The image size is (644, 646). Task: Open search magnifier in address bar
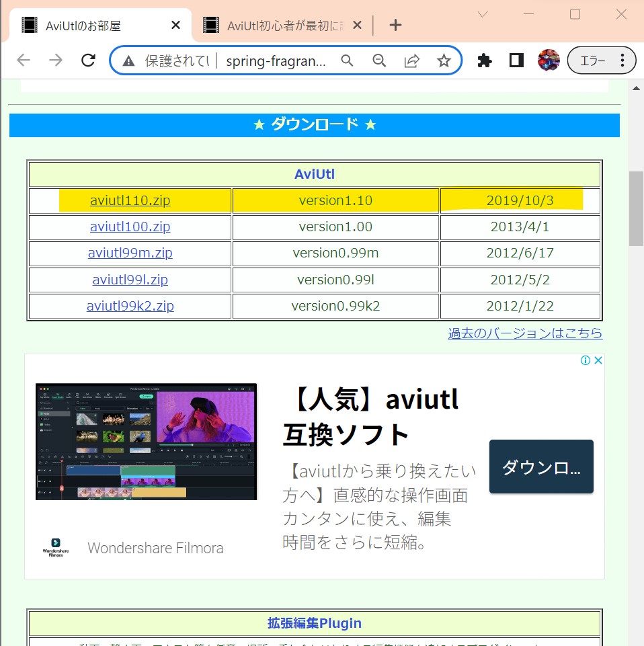[348, 61]
